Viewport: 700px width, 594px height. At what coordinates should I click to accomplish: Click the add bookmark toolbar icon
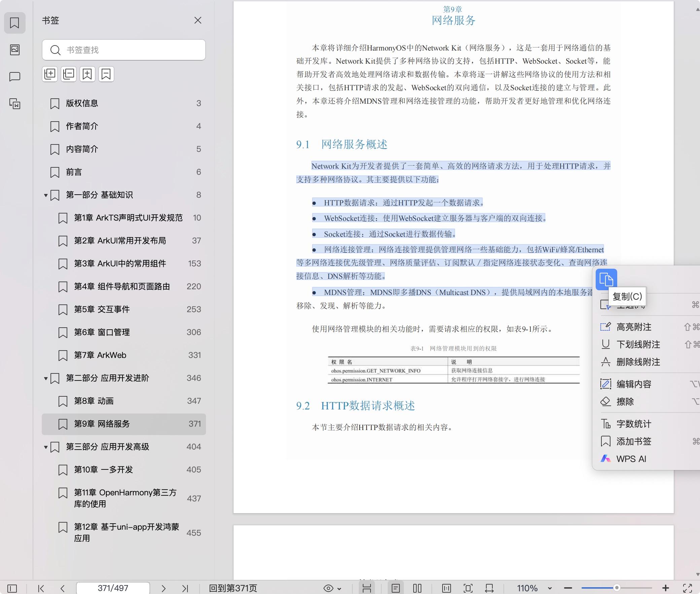click(87, 74)
